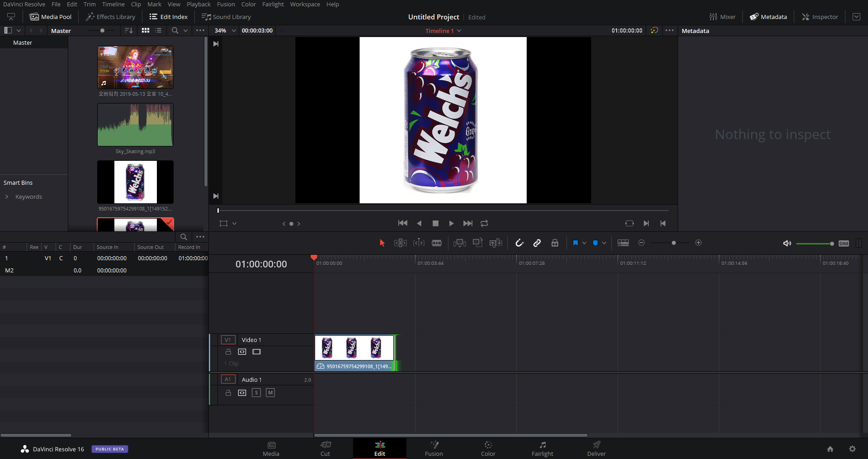Toggle the Edit Index panel

(x=169, y=17)
